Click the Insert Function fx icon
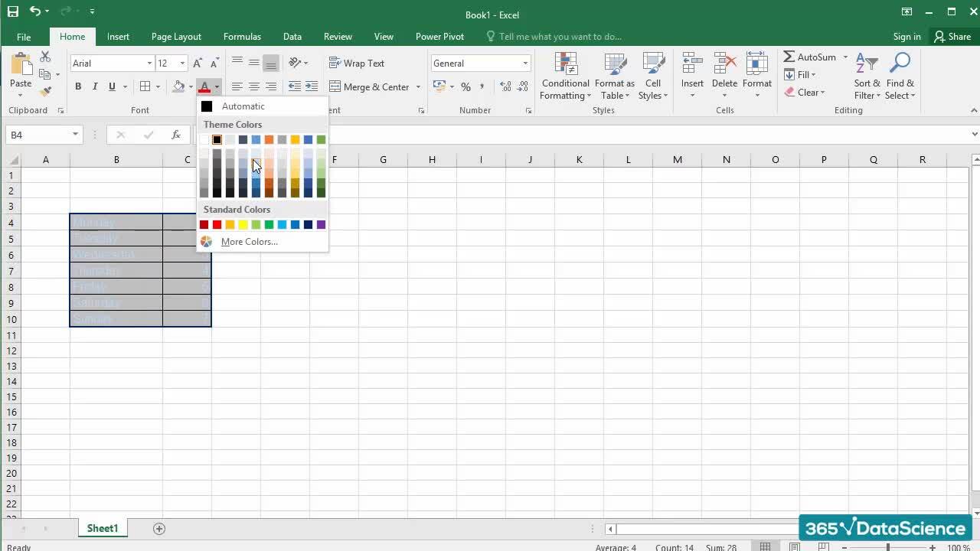The image size is (980, 551). [175, 135]
